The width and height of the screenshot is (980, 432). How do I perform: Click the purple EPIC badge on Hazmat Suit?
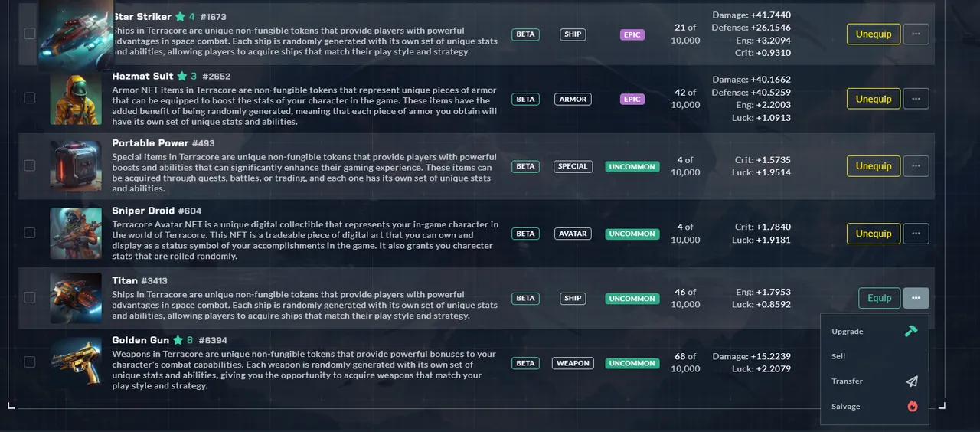pos(632,99)
